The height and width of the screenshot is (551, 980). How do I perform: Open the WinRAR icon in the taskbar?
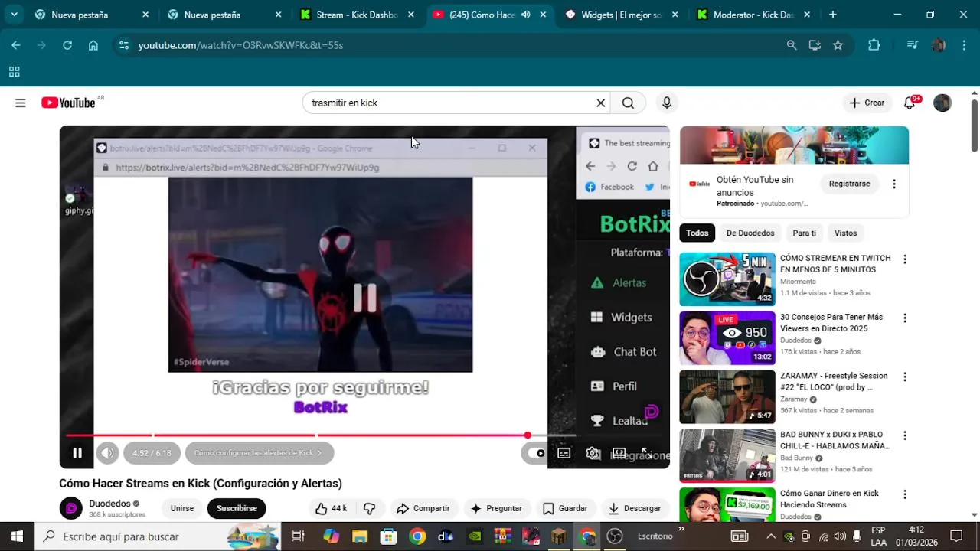pos(503,536)
